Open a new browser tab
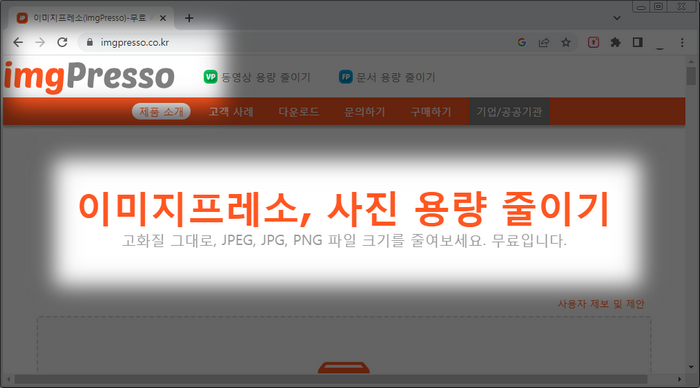Screen dimensions: 700x388 tap(189, 18)
